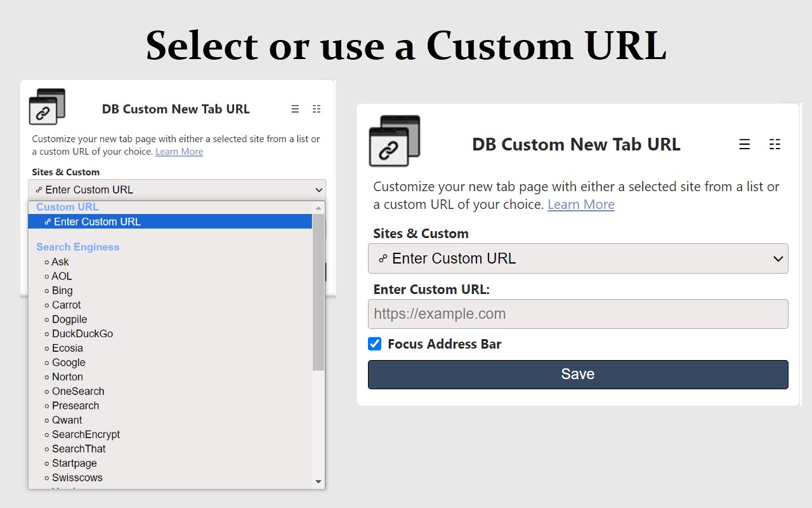Screen dimensions: 812x508
Task: Select highlighted Enter Custom URL option in list
Action: [170, 222]
